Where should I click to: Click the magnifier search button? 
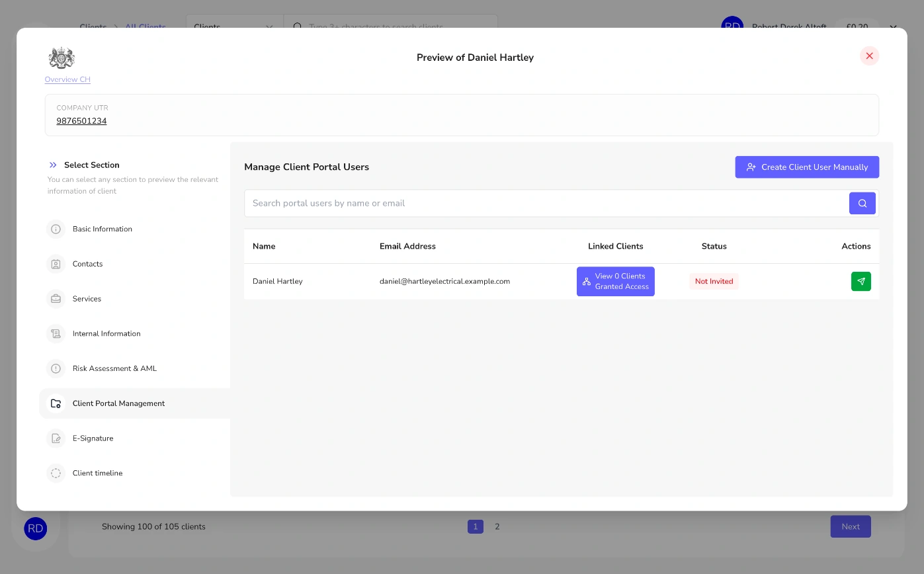coord(862,203)
